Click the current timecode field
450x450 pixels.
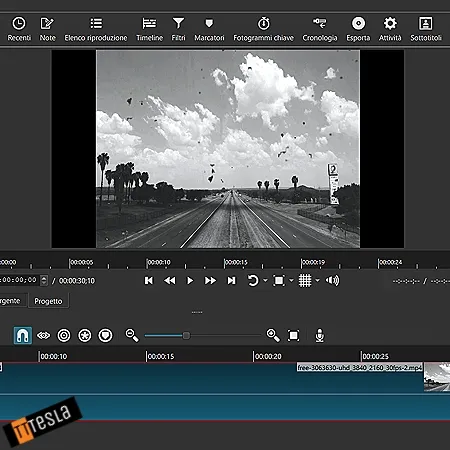pos(20,280)
